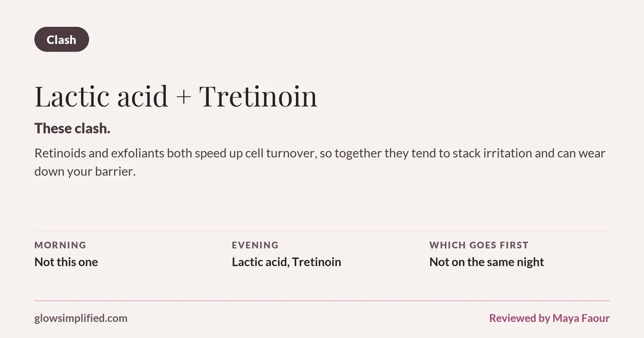Click the word Tretinoin in the title
This screenshot has width=644, height=338.
[258, 97]
